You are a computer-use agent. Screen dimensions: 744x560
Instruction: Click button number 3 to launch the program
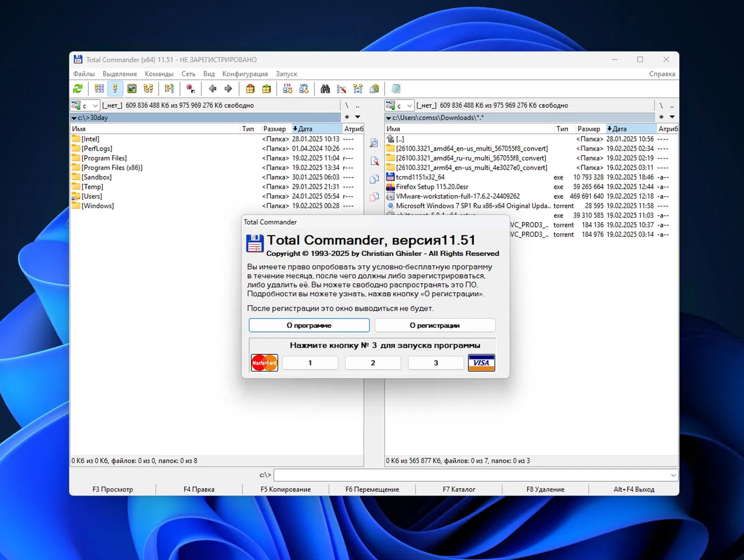point(436,363)
